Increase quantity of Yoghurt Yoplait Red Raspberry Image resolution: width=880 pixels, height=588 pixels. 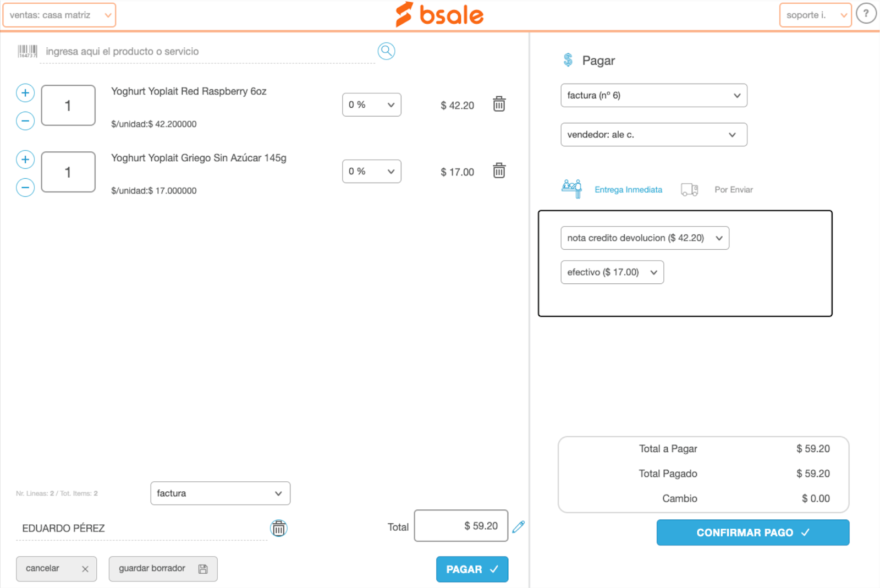[x=25, y=93]
